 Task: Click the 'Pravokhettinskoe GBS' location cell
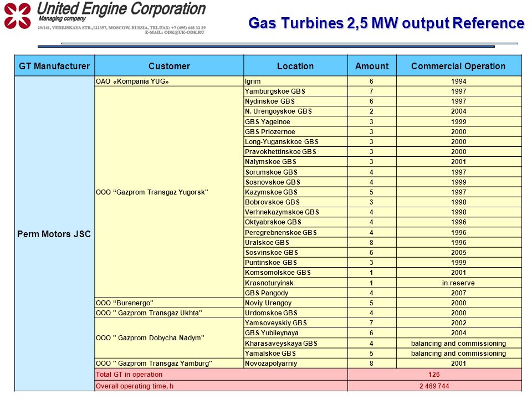(x=295, y=152)
